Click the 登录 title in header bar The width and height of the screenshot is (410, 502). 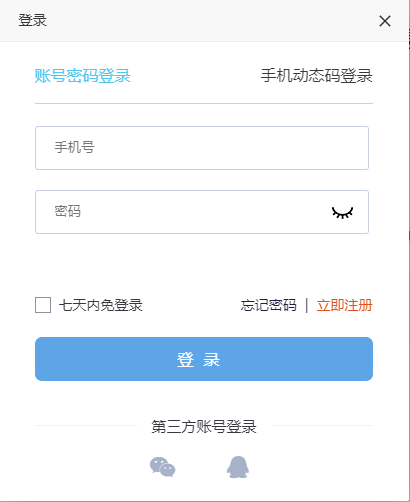pos(32,20)
